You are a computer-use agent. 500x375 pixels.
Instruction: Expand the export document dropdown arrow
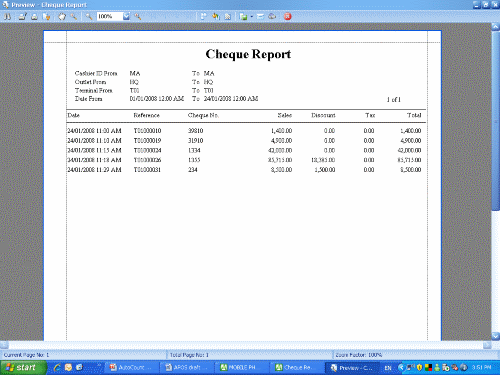[251, 16]
